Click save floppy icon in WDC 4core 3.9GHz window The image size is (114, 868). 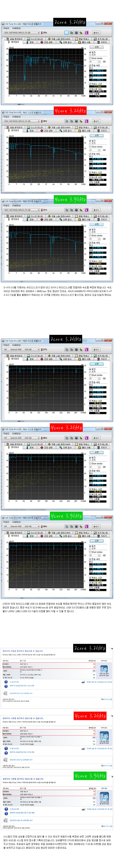pyautogui.click(x=76, y=210)
